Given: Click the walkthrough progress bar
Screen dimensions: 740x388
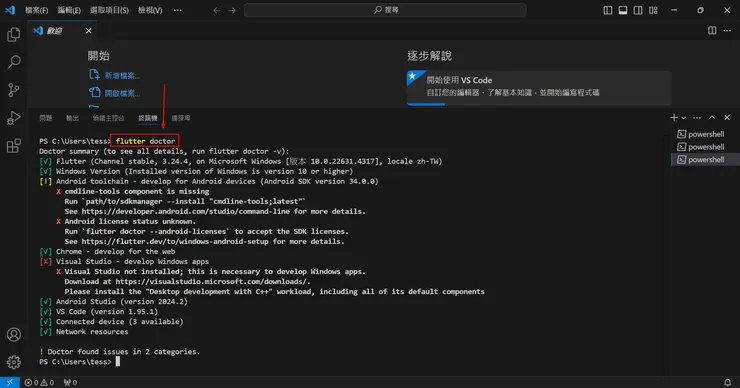Looking at the screenshot, I should 539,104.
